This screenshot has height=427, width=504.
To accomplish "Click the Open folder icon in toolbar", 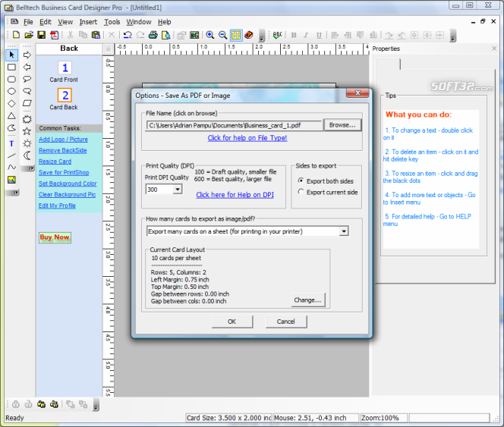I will [x=29, y=35].
